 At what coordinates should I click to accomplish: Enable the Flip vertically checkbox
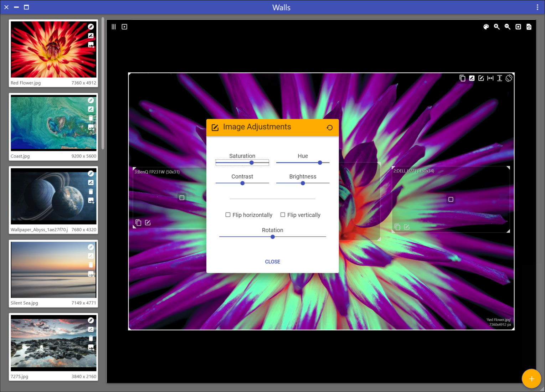[283, 215]
